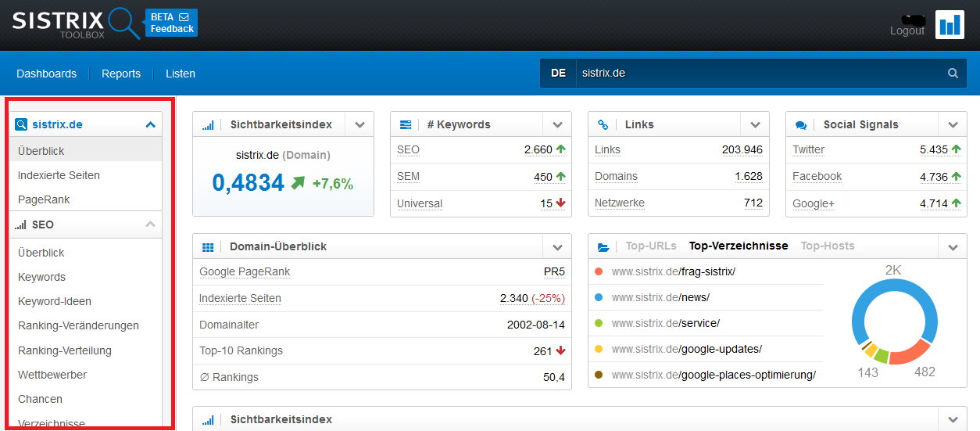Open the Top-Verzeichnisse box dropdown
Screen dimensions: 980x431
[953, 246]
